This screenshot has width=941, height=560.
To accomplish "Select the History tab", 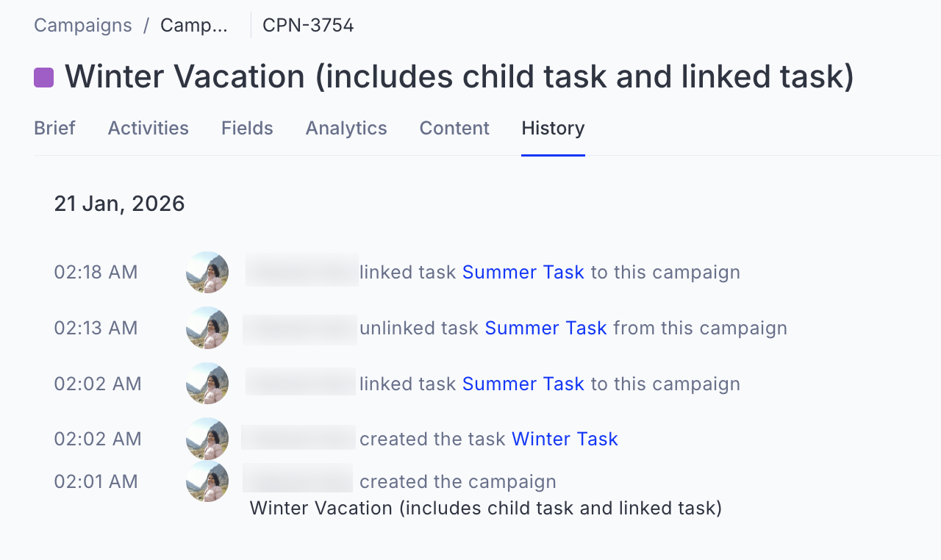I will (553, 128).
